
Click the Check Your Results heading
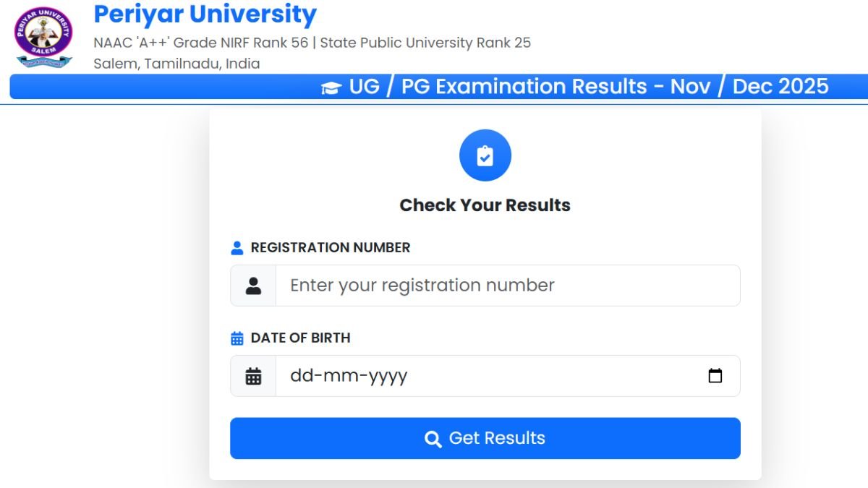point(485,205)
